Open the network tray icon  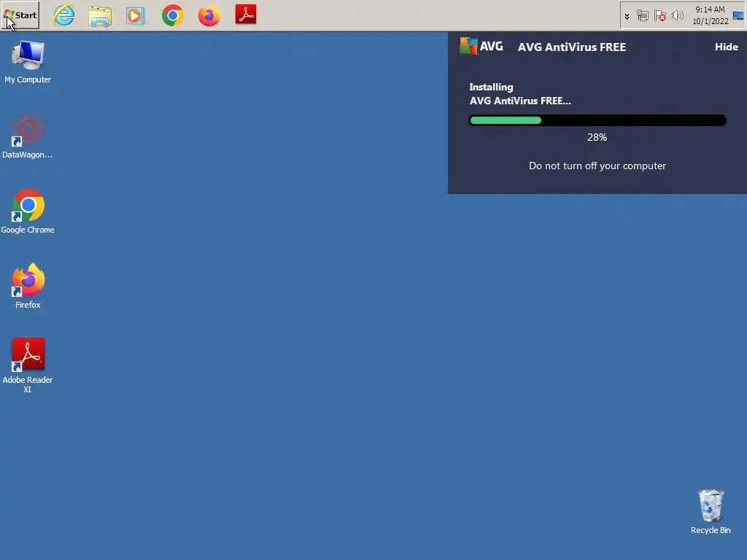(x=642, y=16)
